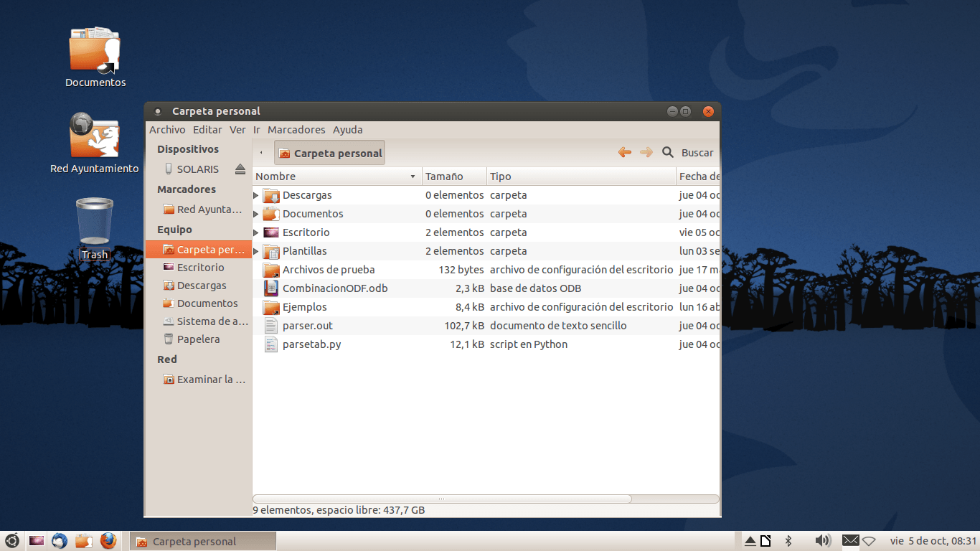Sort the list by the Nombre column
The width and height of the screenshot is (980, 551).
click(337, 176)
